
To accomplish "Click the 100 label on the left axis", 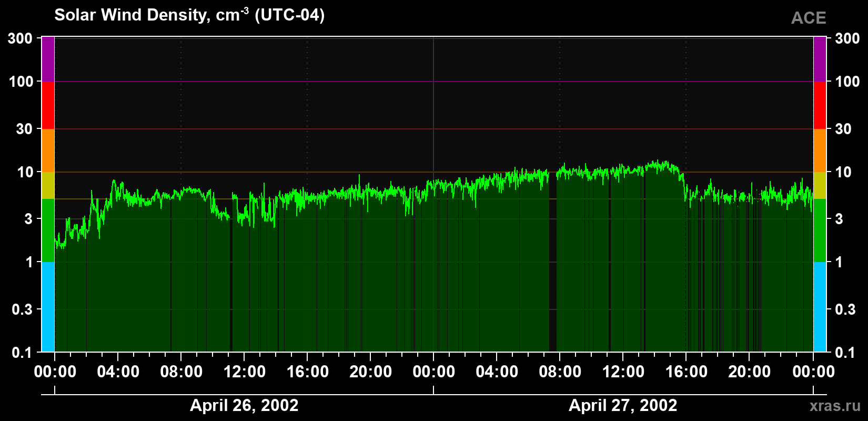I will (x=21, y=82).
